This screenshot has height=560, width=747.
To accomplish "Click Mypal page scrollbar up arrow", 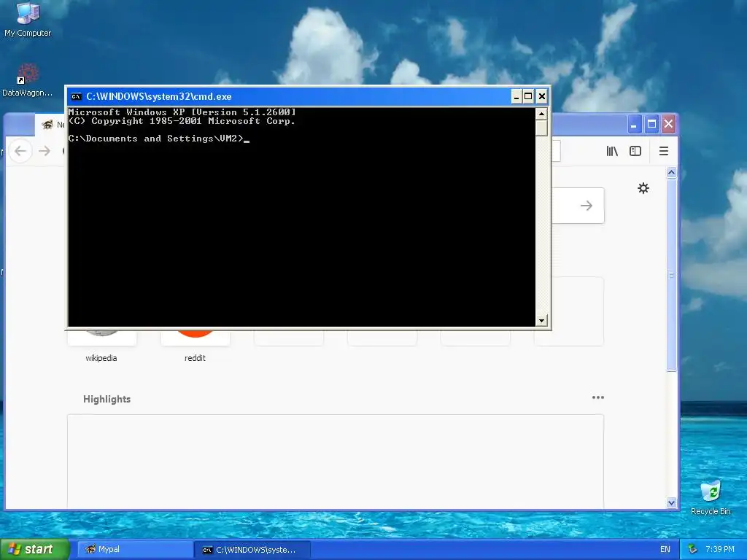I will pos(671,173).
